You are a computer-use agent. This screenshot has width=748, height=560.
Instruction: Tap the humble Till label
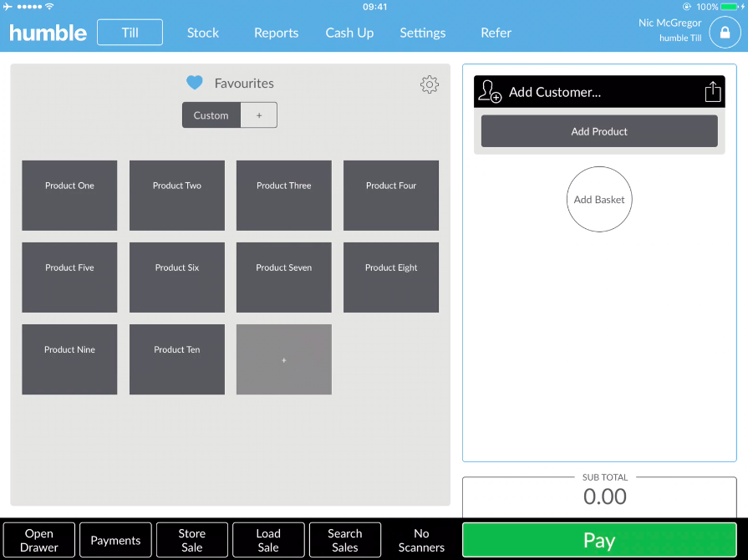(680, 38)
